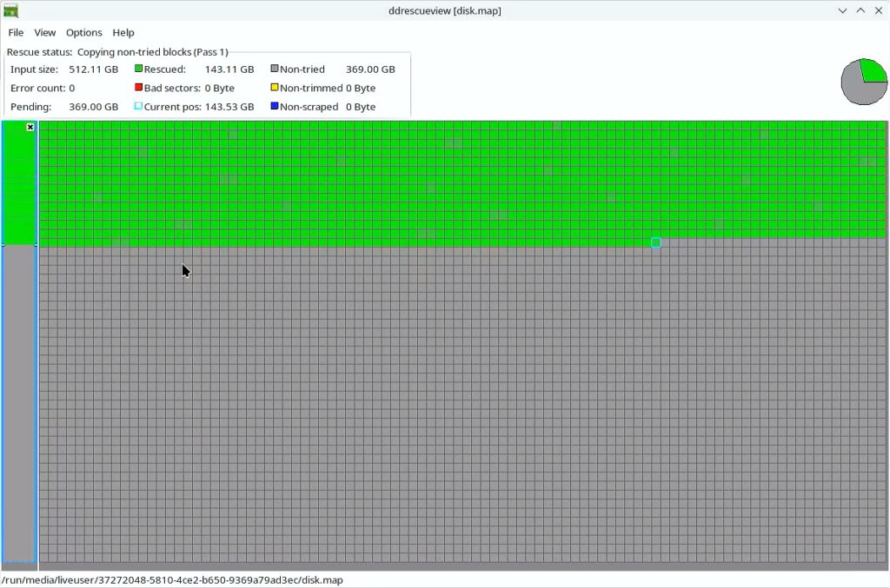Click the yellow Non-trimmed legend swatch

click(275, 88)
